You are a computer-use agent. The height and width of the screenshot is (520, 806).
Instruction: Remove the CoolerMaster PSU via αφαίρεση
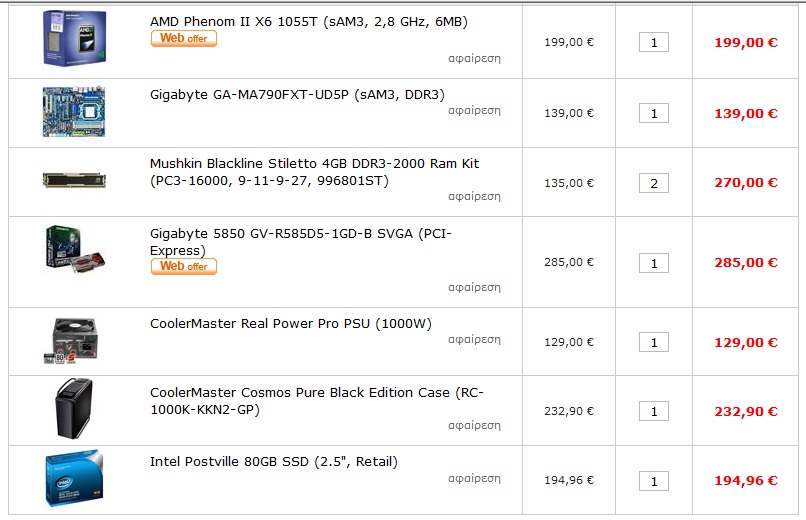point(474,340)
